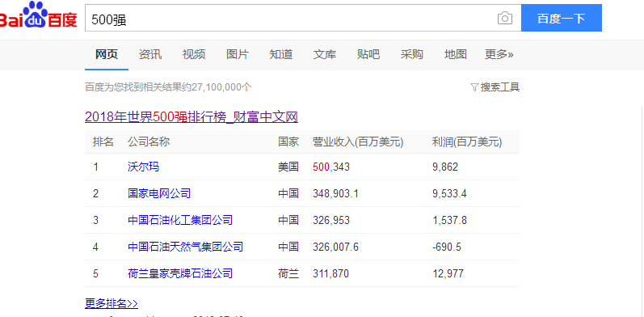
Task: Open the 知道 tab
Action: click(x=281, y=54)
